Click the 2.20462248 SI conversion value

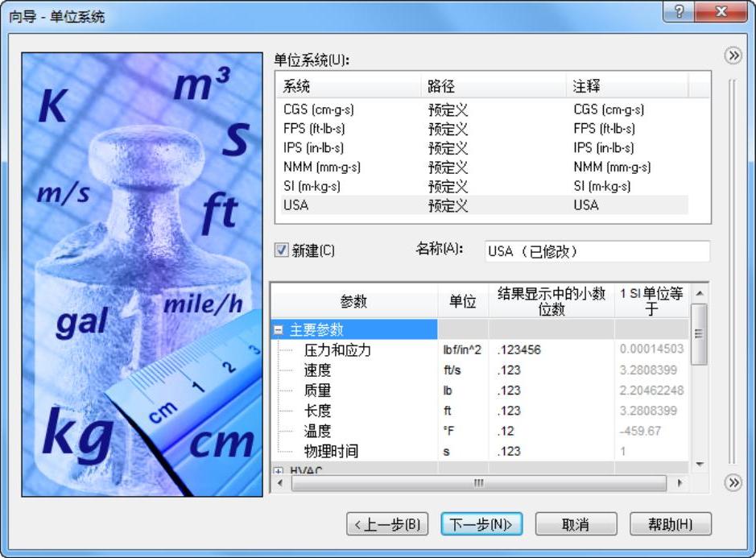point(651,391)
